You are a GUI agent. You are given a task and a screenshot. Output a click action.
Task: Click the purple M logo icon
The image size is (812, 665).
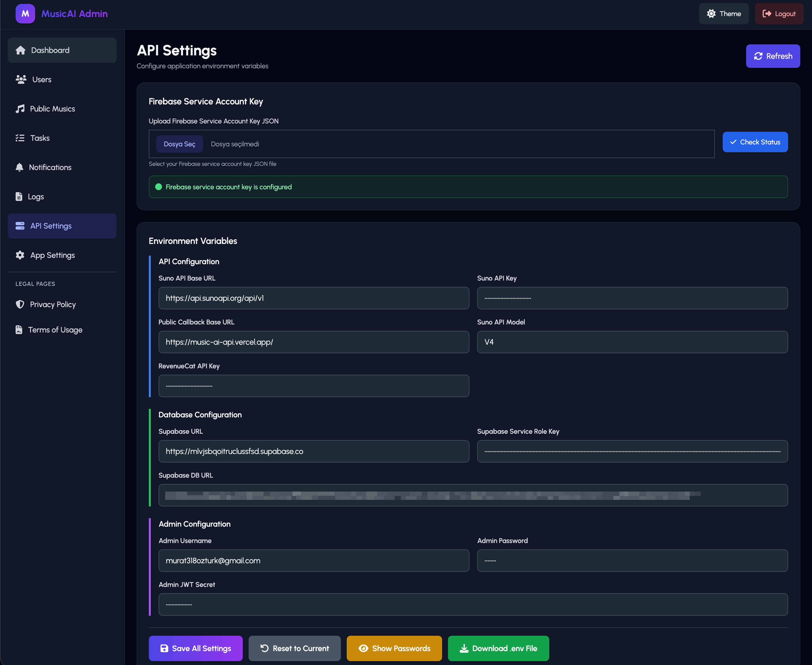[25, 14]
